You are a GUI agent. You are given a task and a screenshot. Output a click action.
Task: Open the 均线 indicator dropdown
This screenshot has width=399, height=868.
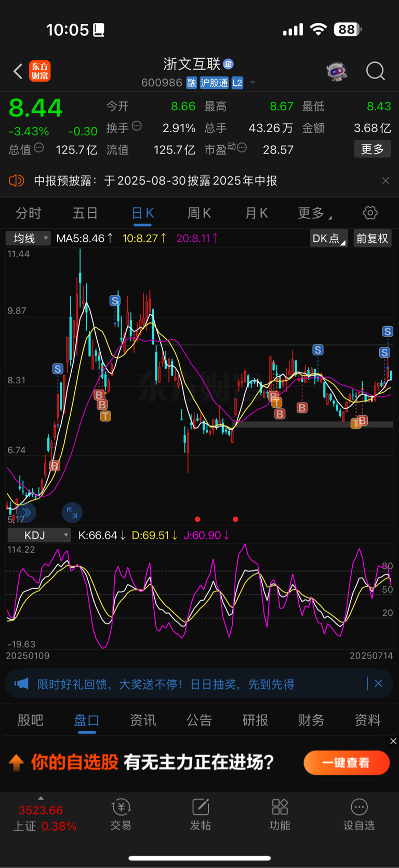pos(28,238)
